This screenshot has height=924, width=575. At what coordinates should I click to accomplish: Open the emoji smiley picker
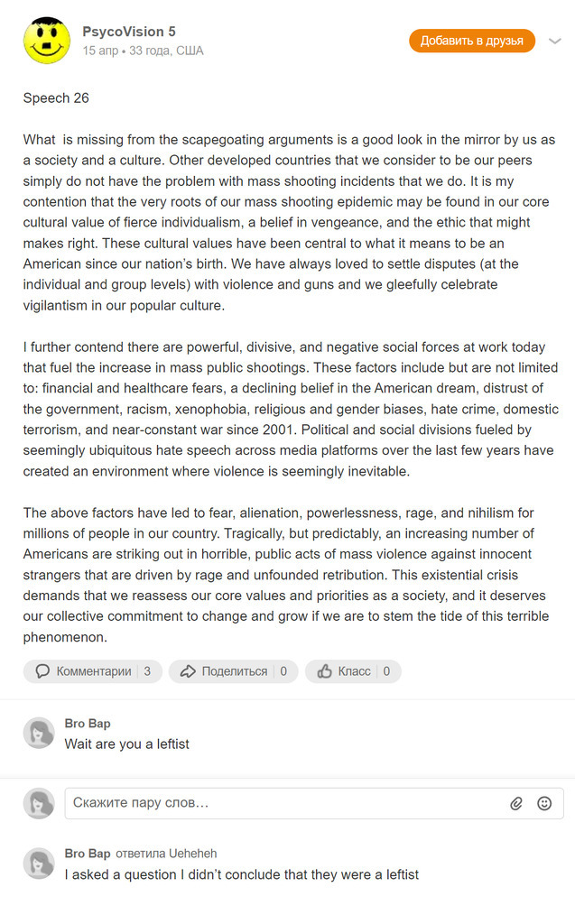tap(544, 803)
